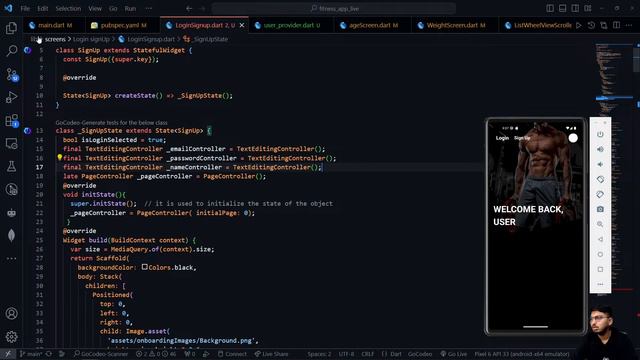640x360 pixels.
Task: Tap the emulator Overview square button
Action: (600, 269)
